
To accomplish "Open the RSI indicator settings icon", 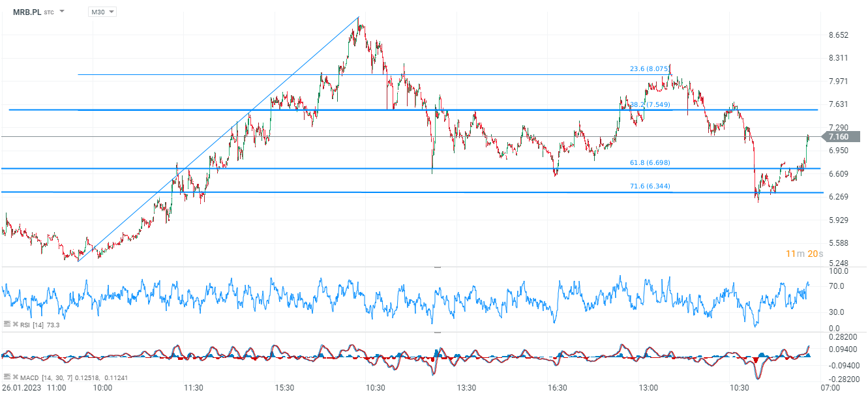I will [7, 323].
